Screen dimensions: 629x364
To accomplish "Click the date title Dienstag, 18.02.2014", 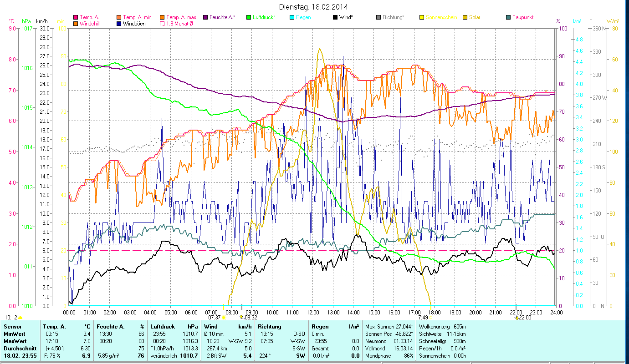I will [314, 7].
